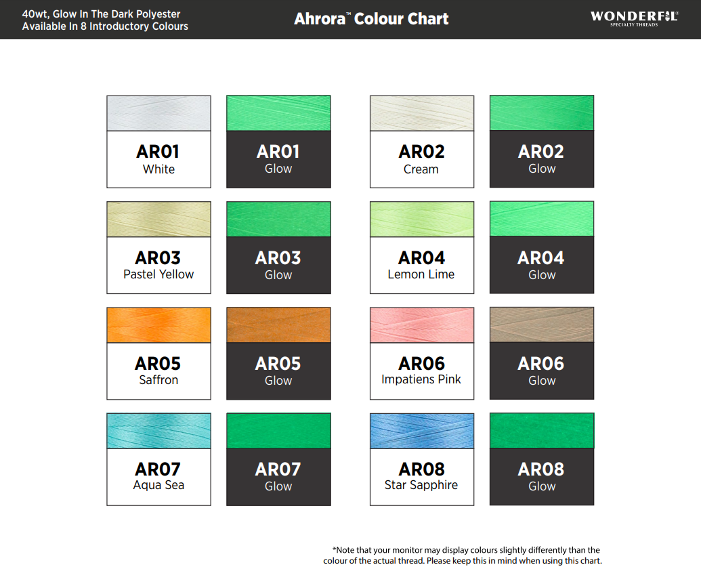Click the AR03 Pastel Yellow thread swatch
The width and height of the screenshot is (701, 588).
[x=158, y=219]
